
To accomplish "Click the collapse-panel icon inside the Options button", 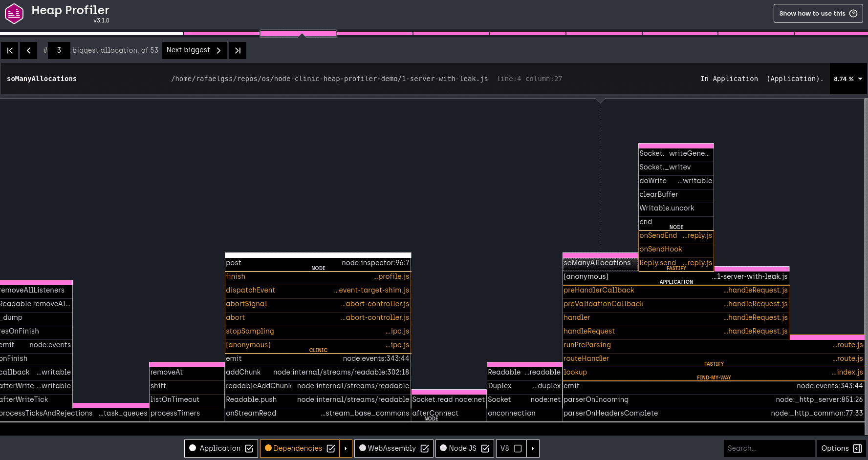I will [858, 448].
